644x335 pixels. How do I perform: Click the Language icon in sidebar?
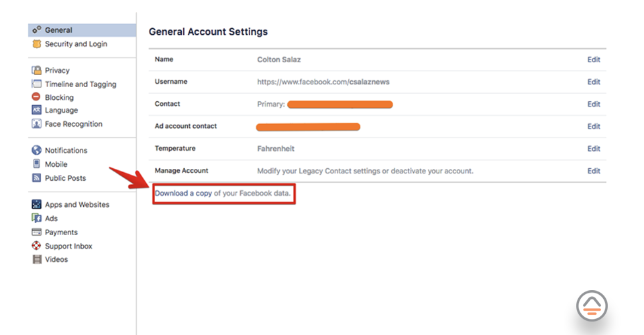click(36, 110)
